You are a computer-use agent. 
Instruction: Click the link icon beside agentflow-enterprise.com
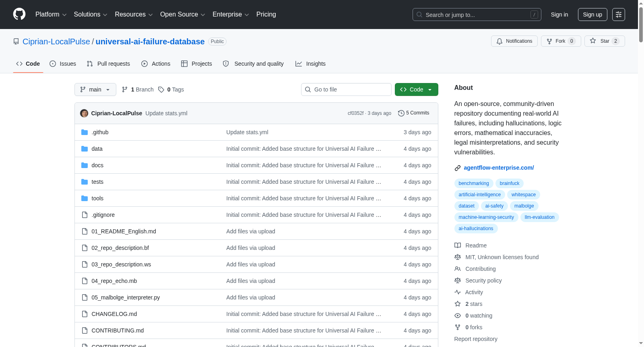click(458, 168)
